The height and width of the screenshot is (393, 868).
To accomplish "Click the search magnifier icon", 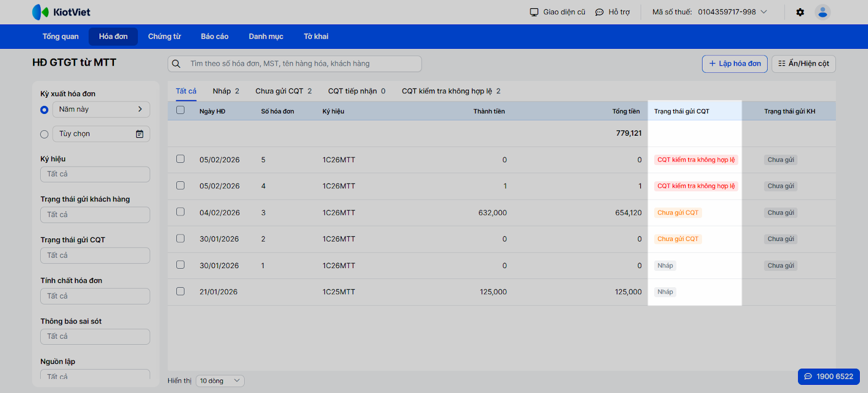I will click(176, 64).
